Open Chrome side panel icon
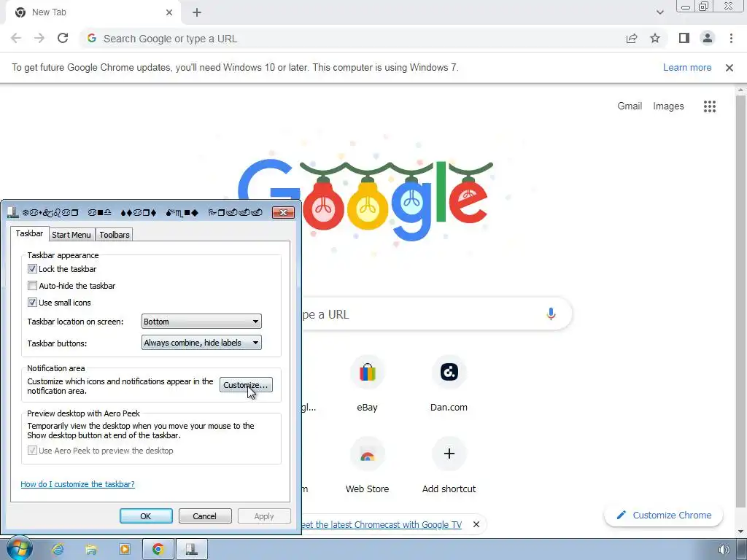The image size is (747, 560). coord(684,39)
